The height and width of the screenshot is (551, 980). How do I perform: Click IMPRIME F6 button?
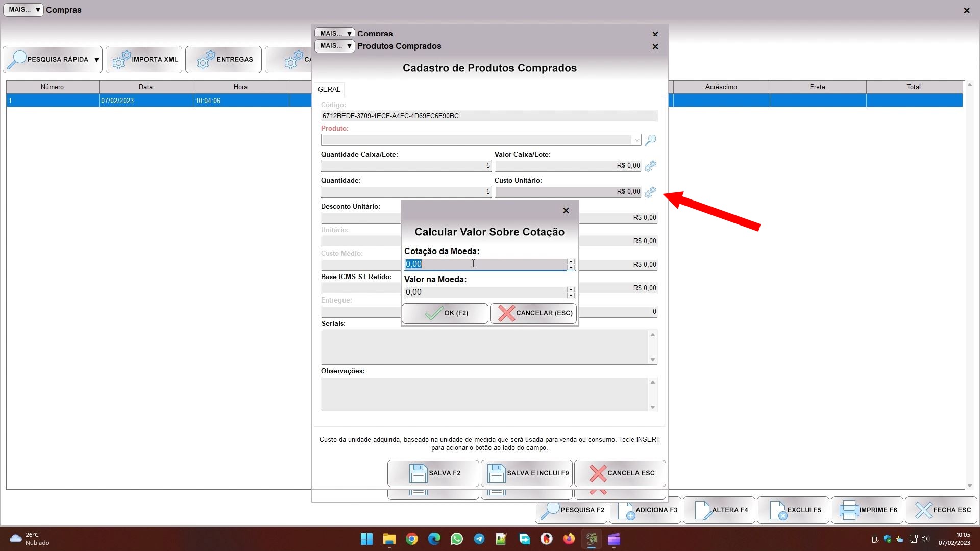[x=867, y=510]
